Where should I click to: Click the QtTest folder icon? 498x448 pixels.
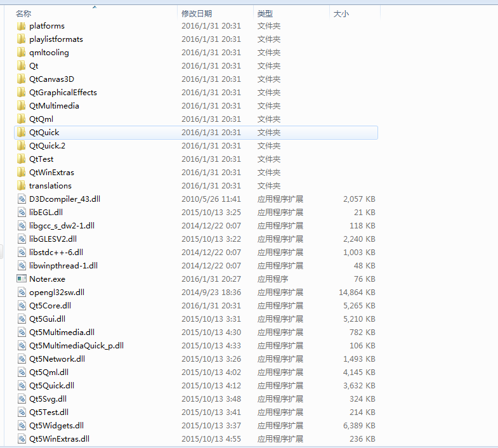click(21, 159)
